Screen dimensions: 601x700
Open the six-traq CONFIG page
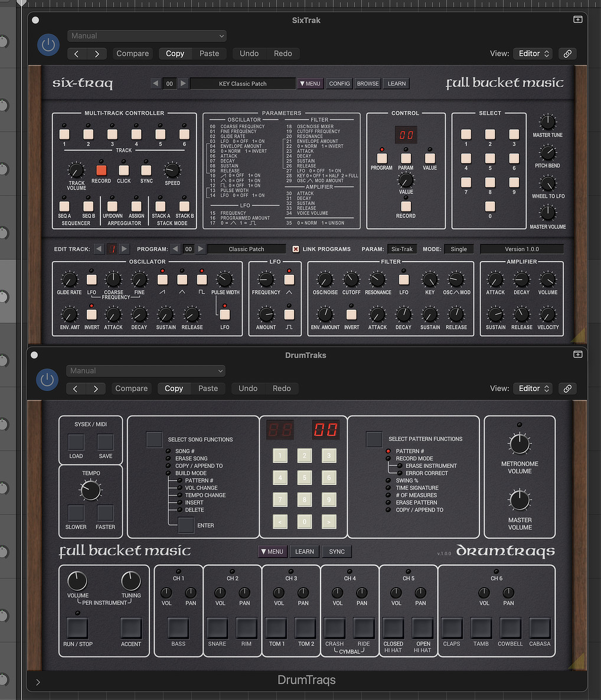pyautogui.click(x=339, y=83)
